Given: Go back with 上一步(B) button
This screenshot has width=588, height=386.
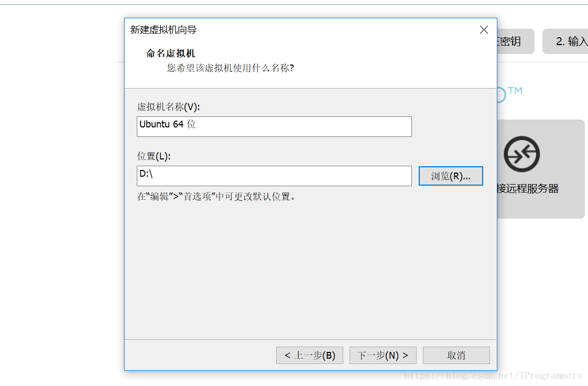Looking at the screenshot, I should click(x=310, y=355).
